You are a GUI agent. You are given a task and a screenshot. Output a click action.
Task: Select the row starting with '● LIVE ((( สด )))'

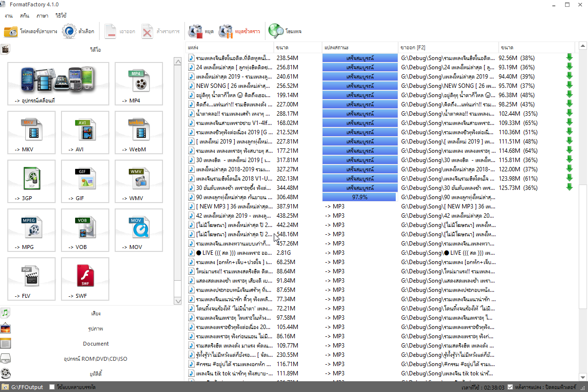coord(381,252)
